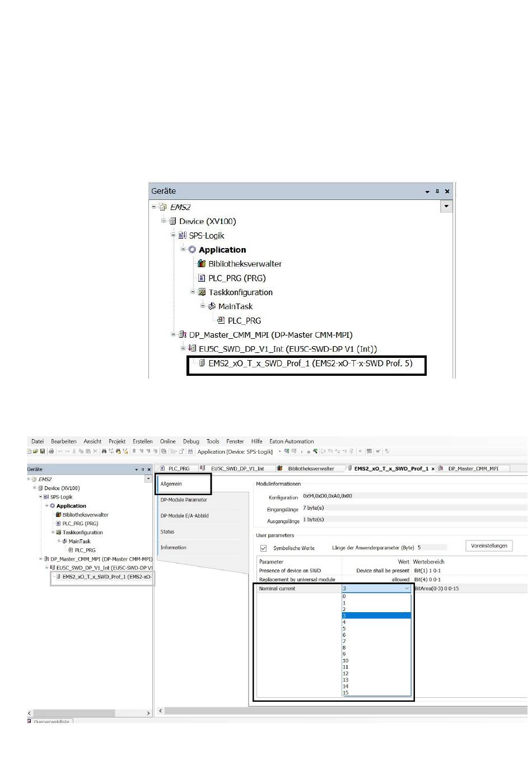Click the Stop icon in the IDE toolbar

coord(309,451)
